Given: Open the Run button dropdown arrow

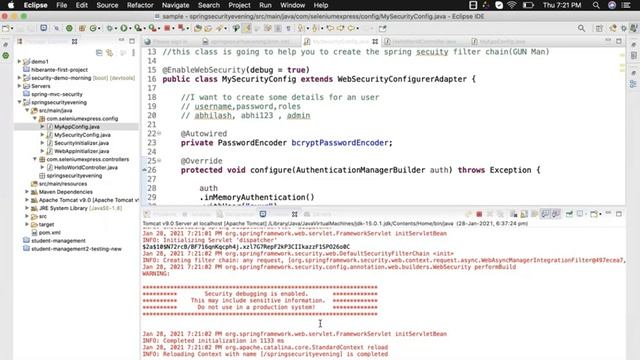Looking at the screenshot, I should pyautogui.click(x=130, y=29).
